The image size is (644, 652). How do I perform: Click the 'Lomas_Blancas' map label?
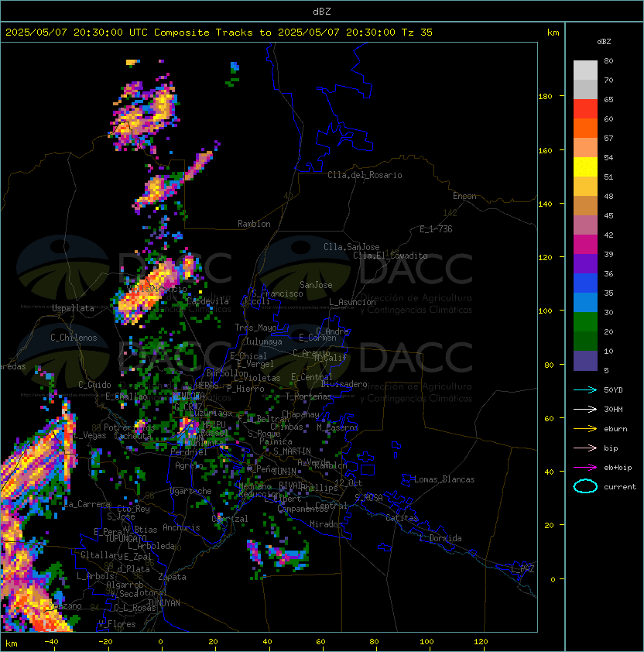coord(444,479)
